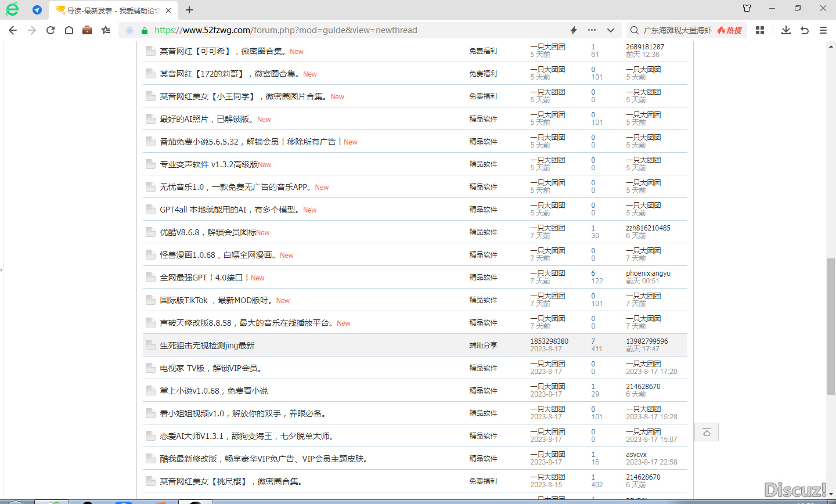This screenshot has width=836, height=504.
Task: Click reply count 6 in 全网最强GPT row
Action: click(593, 273)
